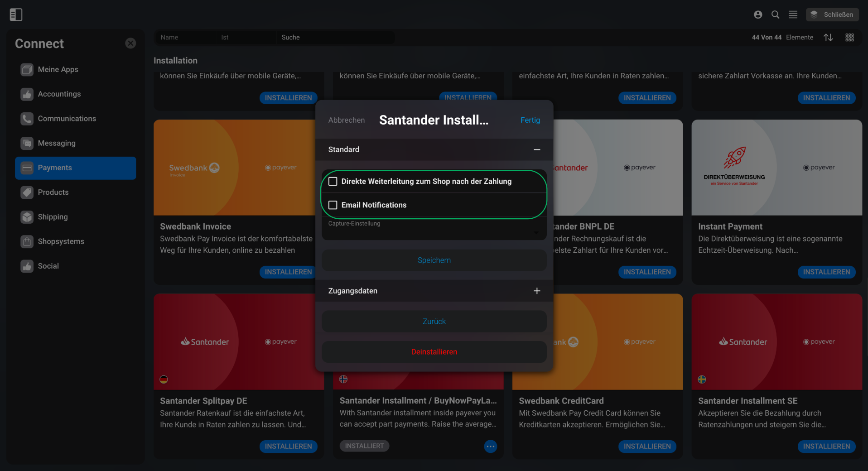
Task: Toggle sort order arrows icon
Action: coord(828,38)
